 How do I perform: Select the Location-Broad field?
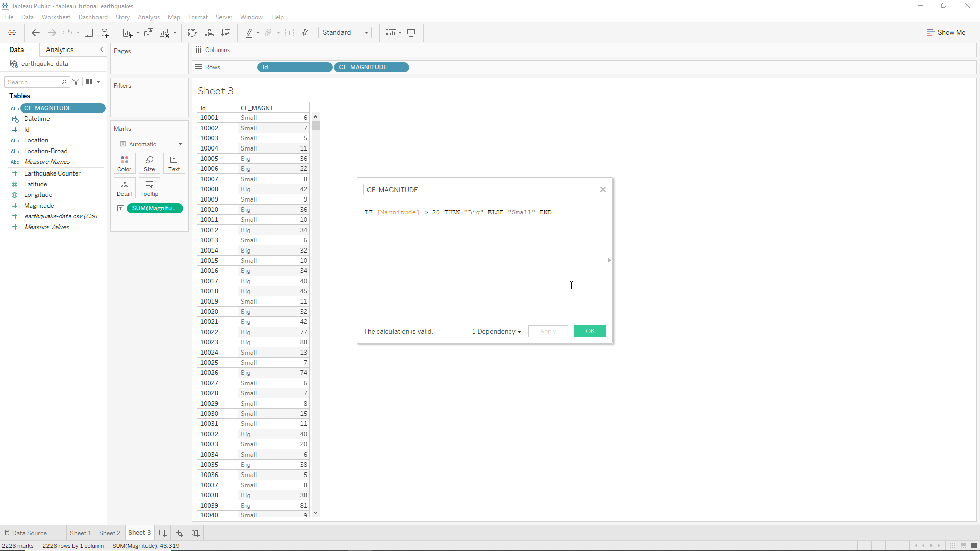46,151
